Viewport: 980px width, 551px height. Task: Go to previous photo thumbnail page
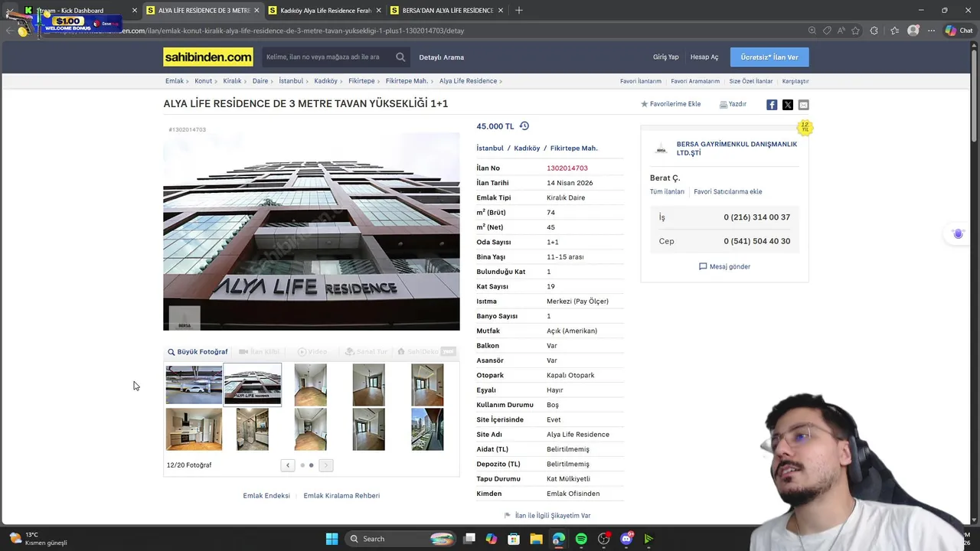coord(288,465)
